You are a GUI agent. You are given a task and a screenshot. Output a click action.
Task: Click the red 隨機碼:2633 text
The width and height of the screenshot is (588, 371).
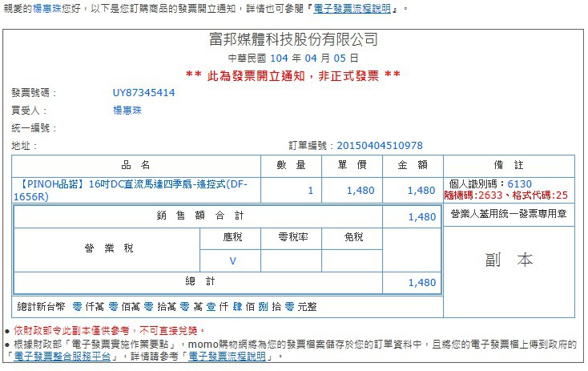[473, 196]
